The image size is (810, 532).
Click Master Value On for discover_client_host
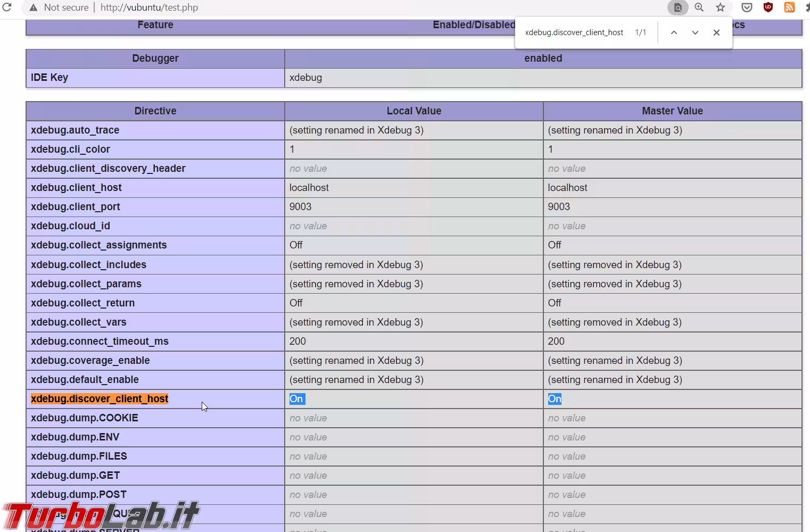click(555, 399)
